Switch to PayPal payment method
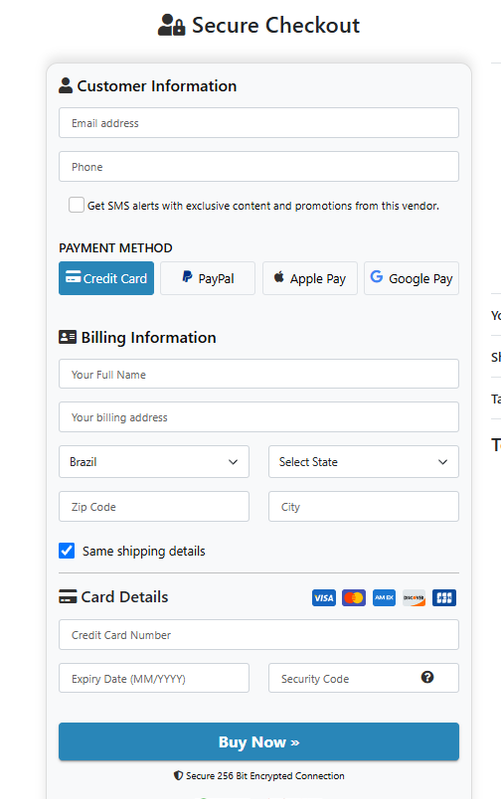 207,278
